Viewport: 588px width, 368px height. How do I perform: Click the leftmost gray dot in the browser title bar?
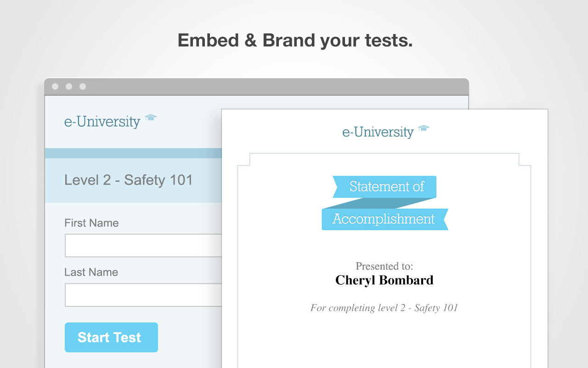click(55, 86)
